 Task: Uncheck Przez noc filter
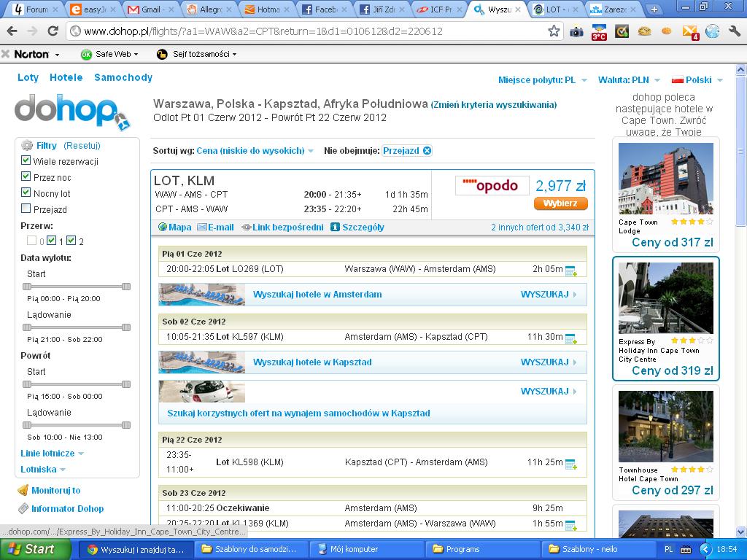26,176
